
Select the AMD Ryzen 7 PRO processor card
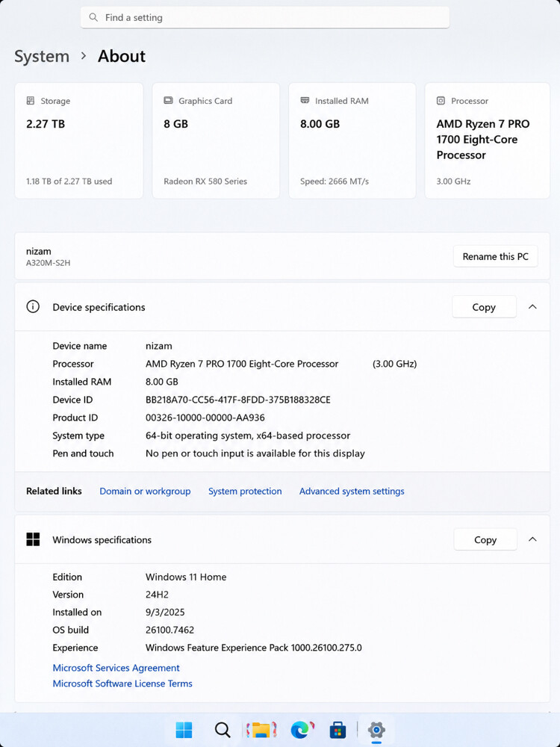point(487,140)
